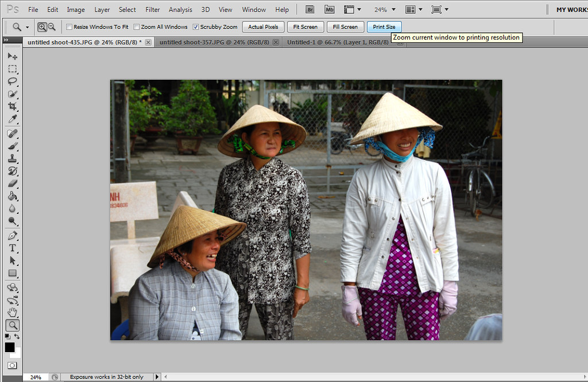588x382 pixels.
Task: Select the Clone Stamp tool
Action: [12, 158]
